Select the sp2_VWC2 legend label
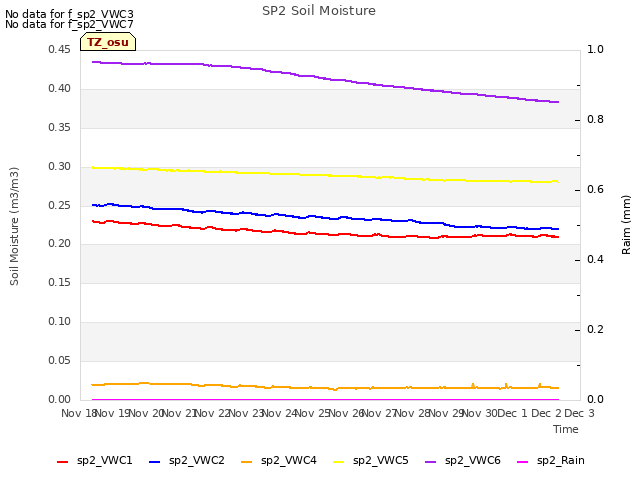640x480 pixels. (x=197, y=460)
